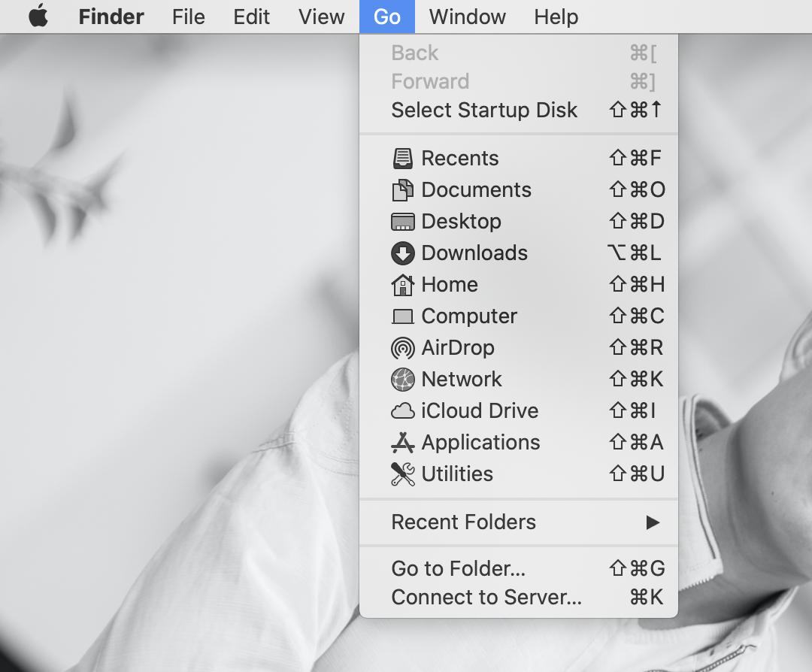Select the Downloads label
This screenshot has width=812, height=672.
coord(474,253)
